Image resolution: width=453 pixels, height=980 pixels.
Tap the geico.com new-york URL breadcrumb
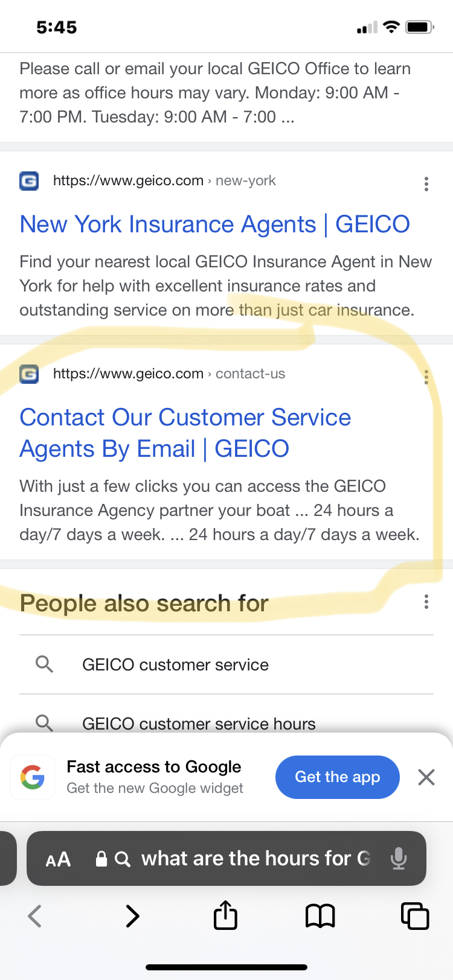point(164,180)
